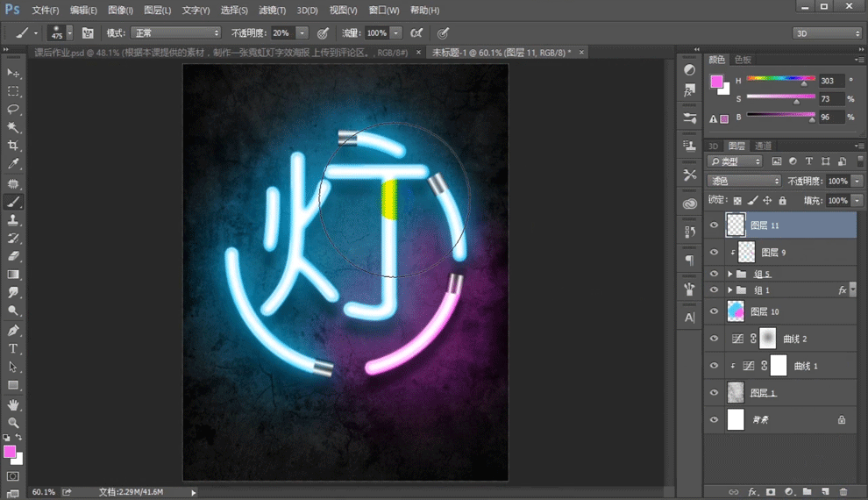The image size is (868, 500).
Task: Select the Zoom tool
Action: point(13,423)
